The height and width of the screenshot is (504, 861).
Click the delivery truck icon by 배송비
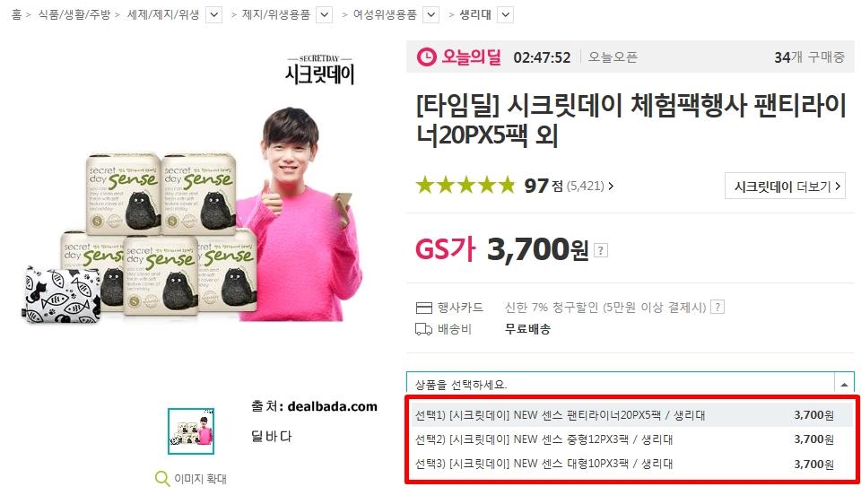(423, 329)
